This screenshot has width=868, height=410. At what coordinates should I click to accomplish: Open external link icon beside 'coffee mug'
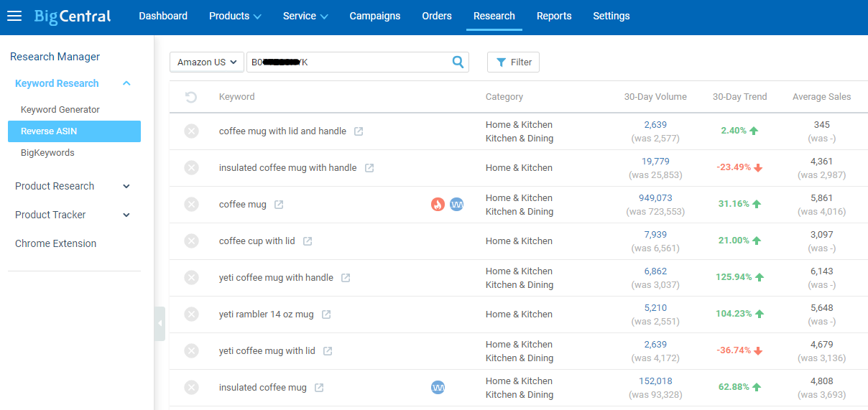click(x=279, y=205)
